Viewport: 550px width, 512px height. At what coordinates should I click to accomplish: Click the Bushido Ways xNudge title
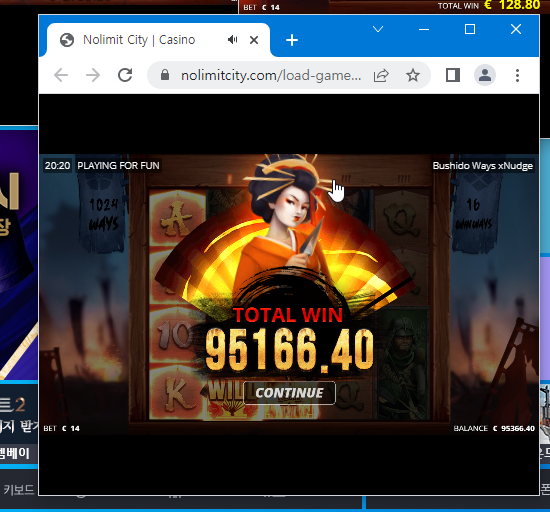point(483,166)
